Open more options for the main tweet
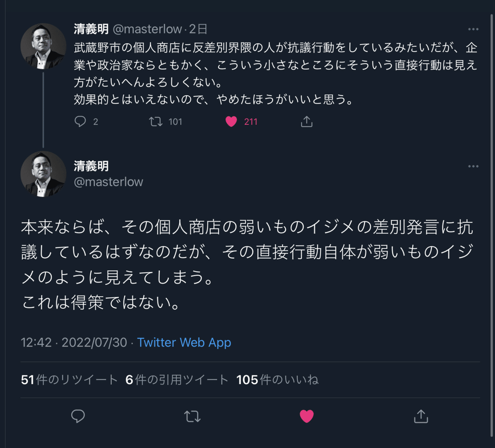 click(x=473, y=166)
